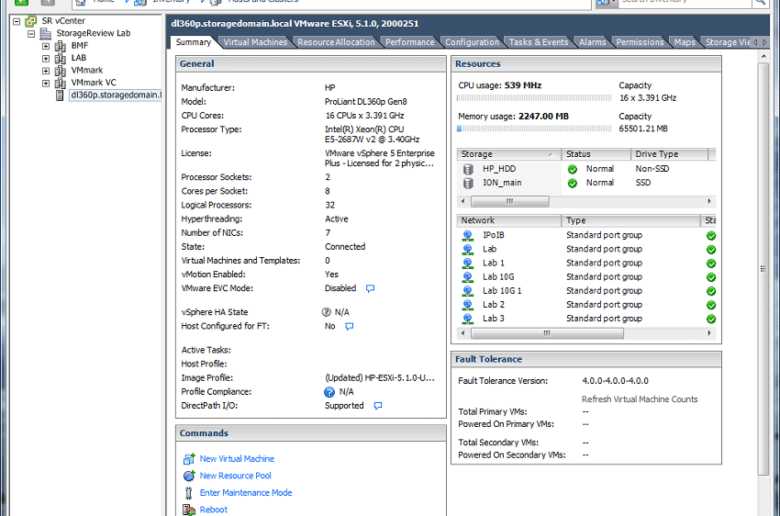Collapse the SR vCenter tree node
The image size is (780, 516).
(17, 21)
